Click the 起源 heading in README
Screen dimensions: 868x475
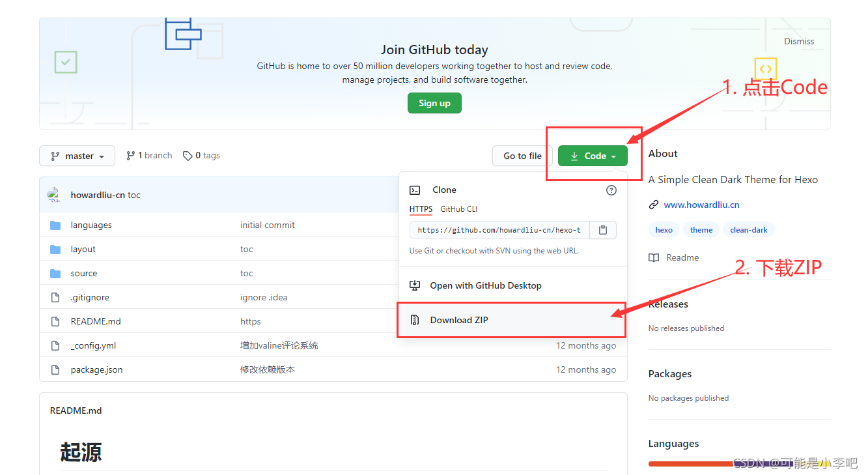coord(81,452)
